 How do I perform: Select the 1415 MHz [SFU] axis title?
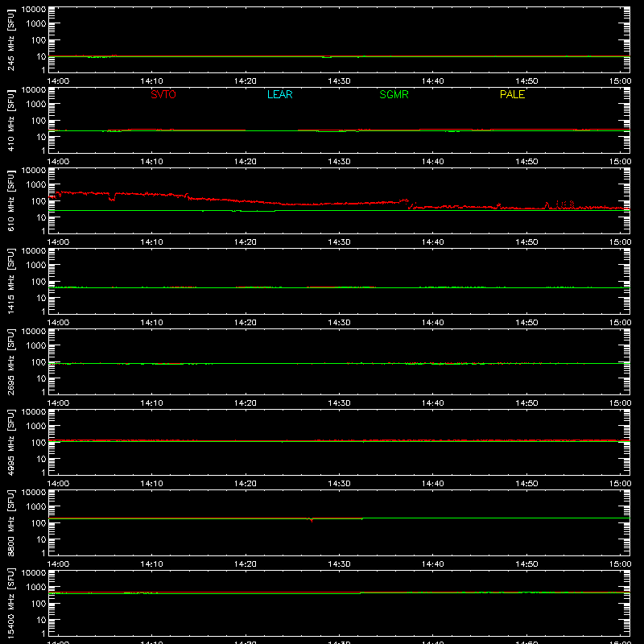pyautogui.click(x=10, y=281)
